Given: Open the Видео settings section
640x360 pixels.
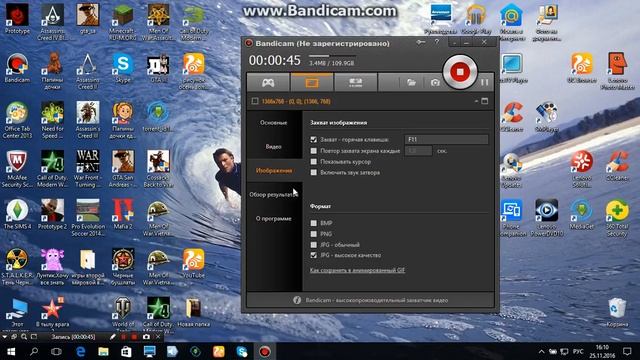Looking at the screenshot, I should 274,147.
